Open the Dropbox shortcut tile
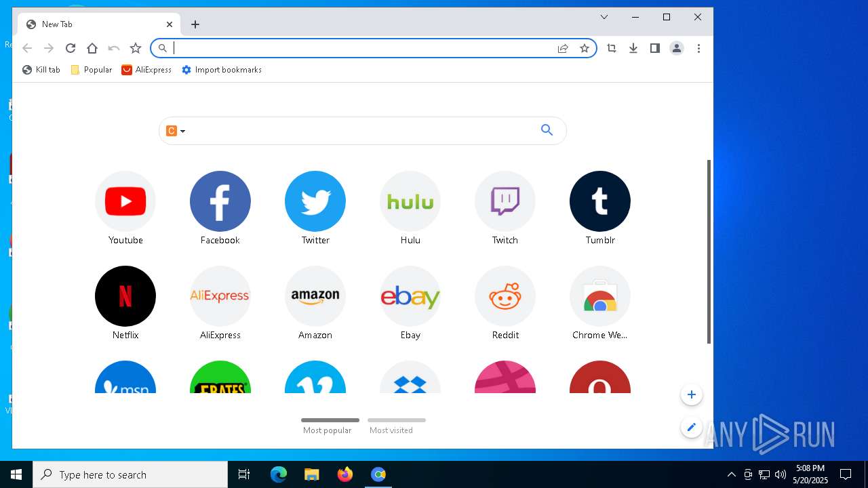 410,378
